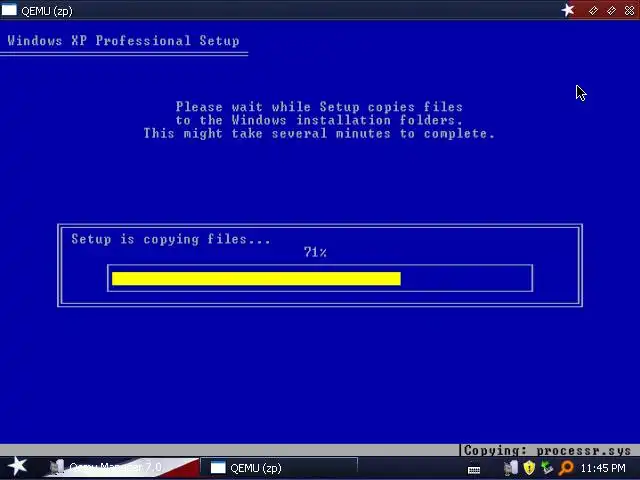
Task: Click the Qemu Manager computer tray icon
Action: (511, 468)
